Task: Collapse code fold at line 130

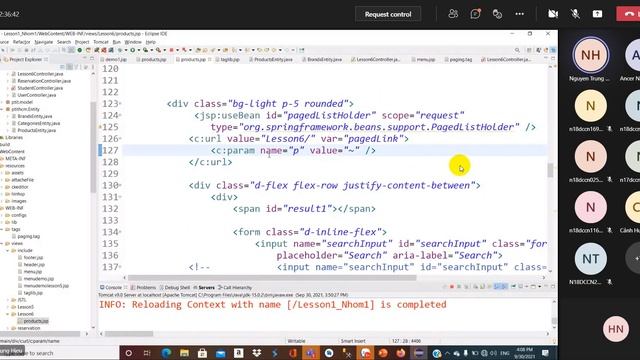Action: pyautogui.click(x=120, y=185)
